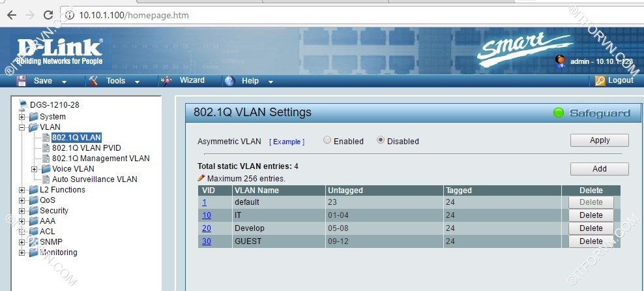Click the Wizard wand icon
644x291 pixels.
pos(167,81)
